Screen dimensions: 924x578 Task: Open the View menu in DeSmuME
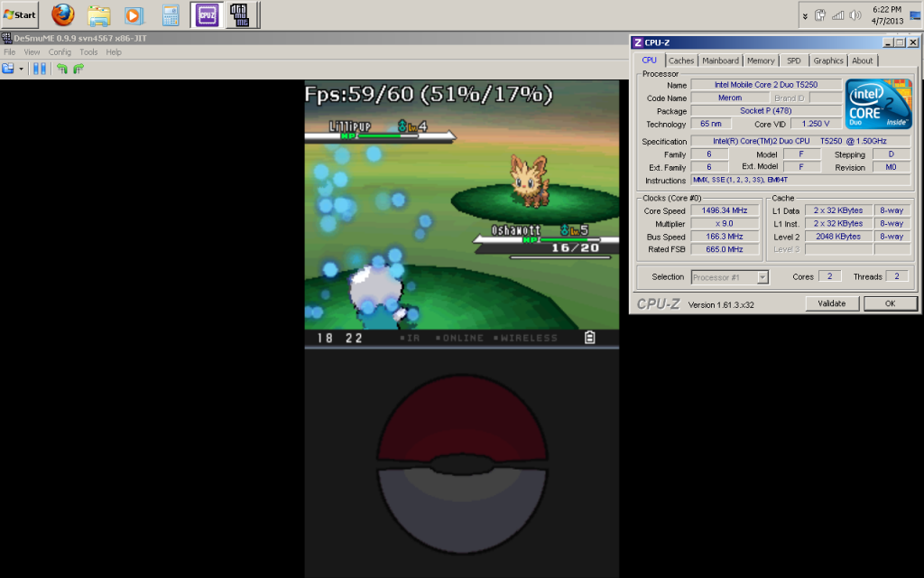[32, 51]
